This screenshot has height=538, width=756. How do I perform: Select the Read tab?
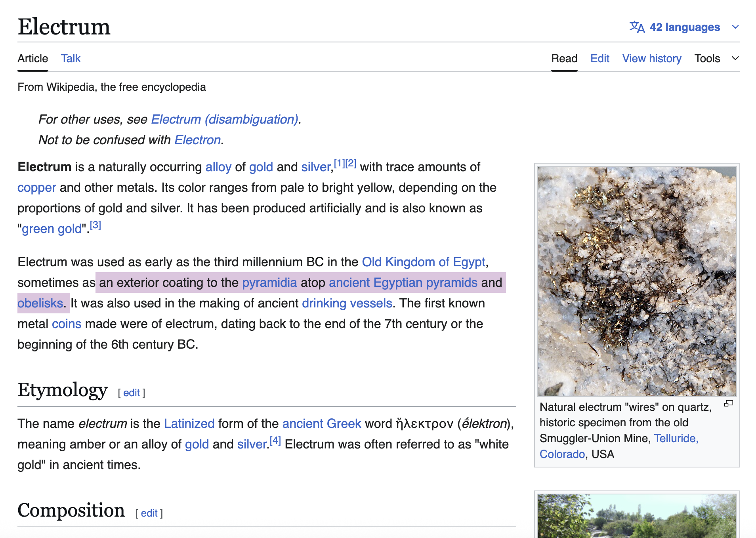[x=564, y=59]
